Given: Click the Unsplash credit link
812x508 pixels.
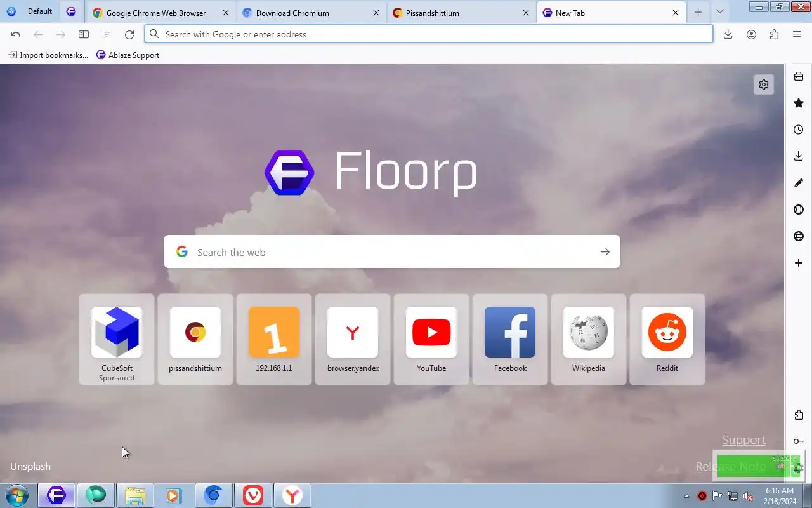Looking at the screenshot, I should click(30, 467).
